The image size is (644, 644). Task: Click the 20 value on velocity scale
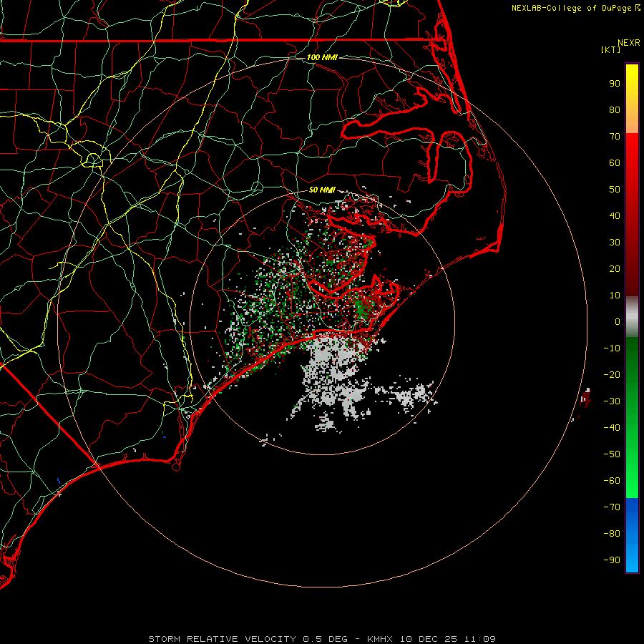(615, 268)
